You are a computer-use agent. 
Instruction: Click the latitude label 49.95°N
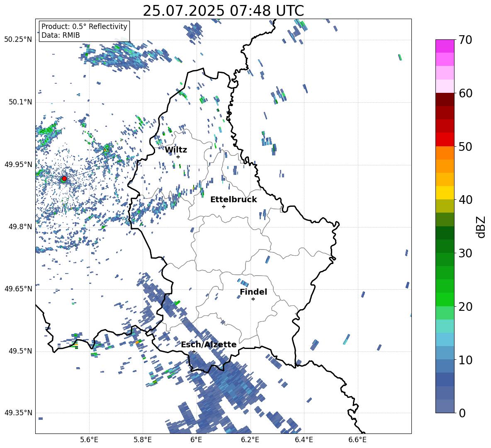pyautogui.click(x=18, y=165)
